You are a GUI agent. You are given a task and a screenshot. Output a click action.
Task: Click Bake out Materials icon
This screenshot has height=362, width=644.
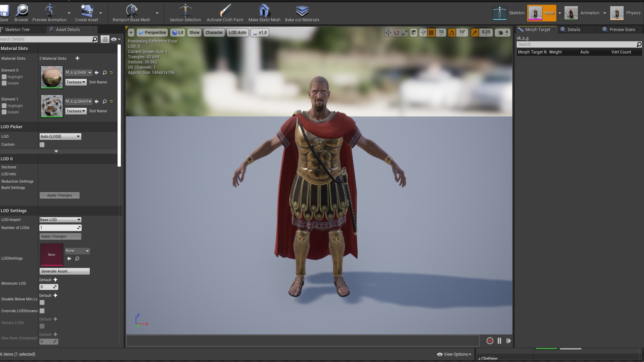tap(302, 11)
